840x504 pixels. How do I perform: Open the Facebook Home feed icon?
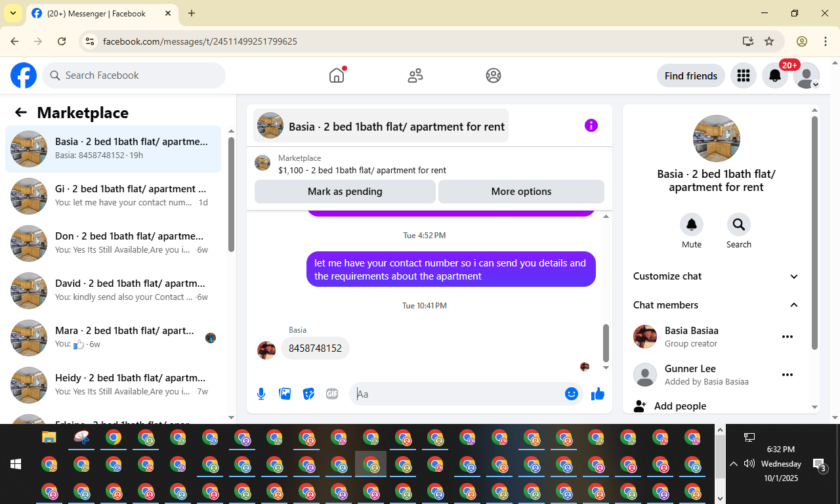click(x=337, y=75)
